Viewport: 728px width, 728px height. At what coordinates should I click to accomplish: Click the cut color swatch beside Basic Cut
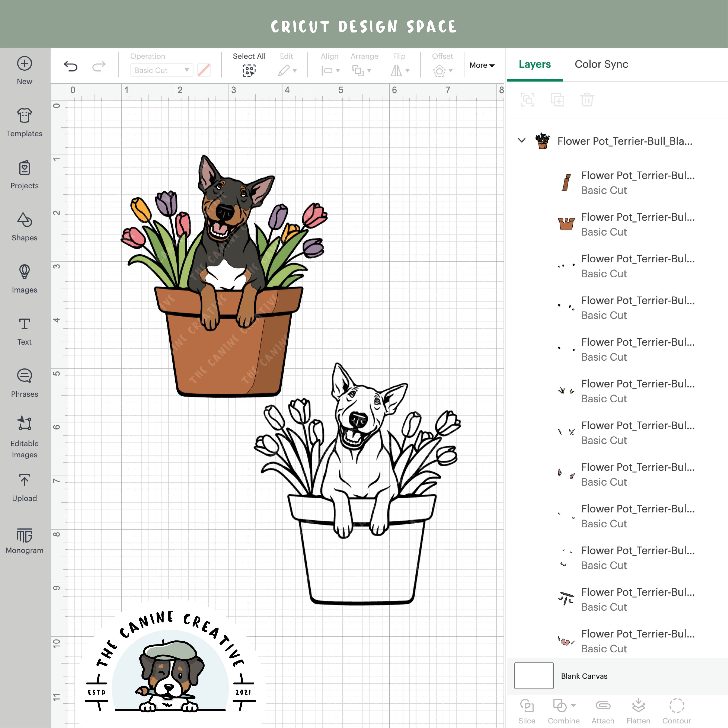[204, 70]
